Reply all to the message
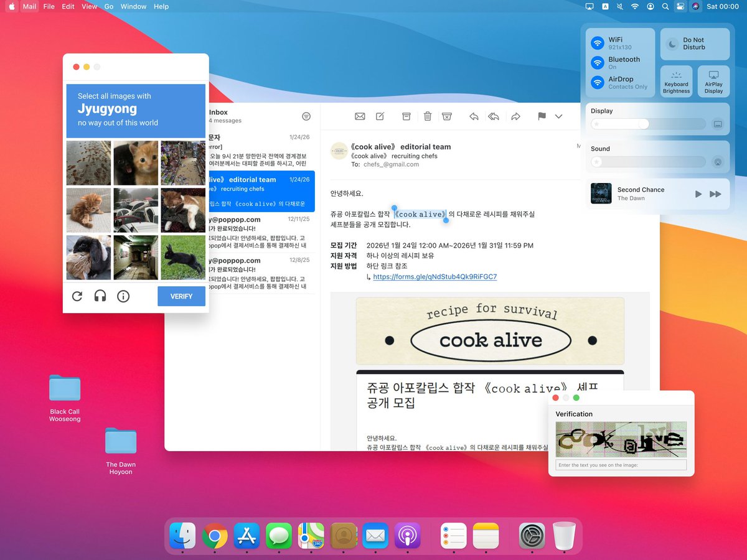747x560 pixels. tap(494, 116)
